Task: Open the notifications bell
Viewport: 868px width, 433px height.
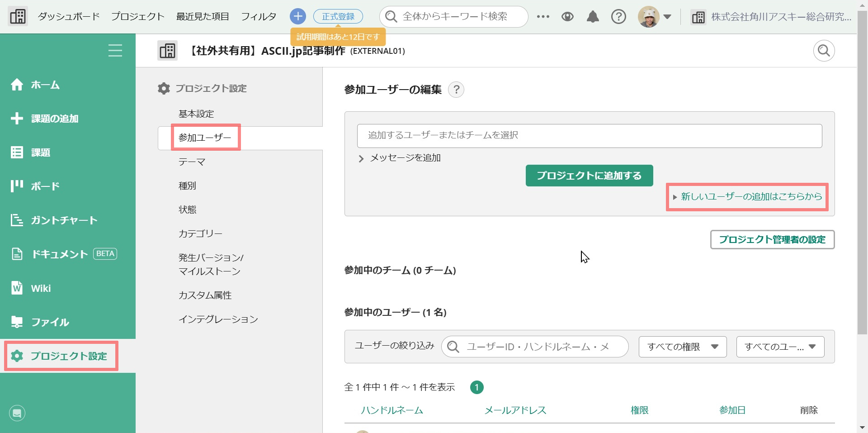Action: tap(593, 17)
